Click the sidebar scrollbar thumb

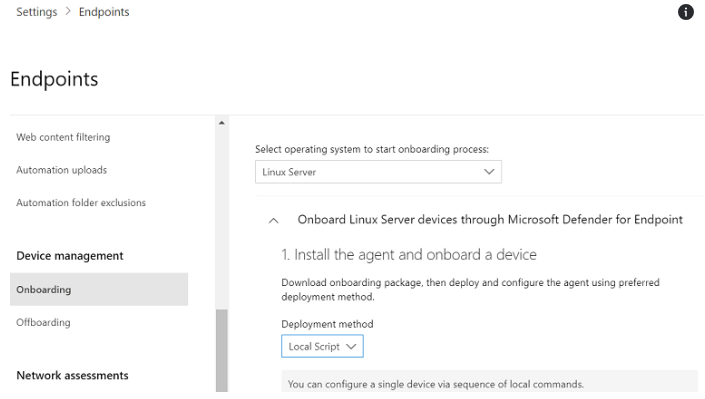(x=222, y=350)
